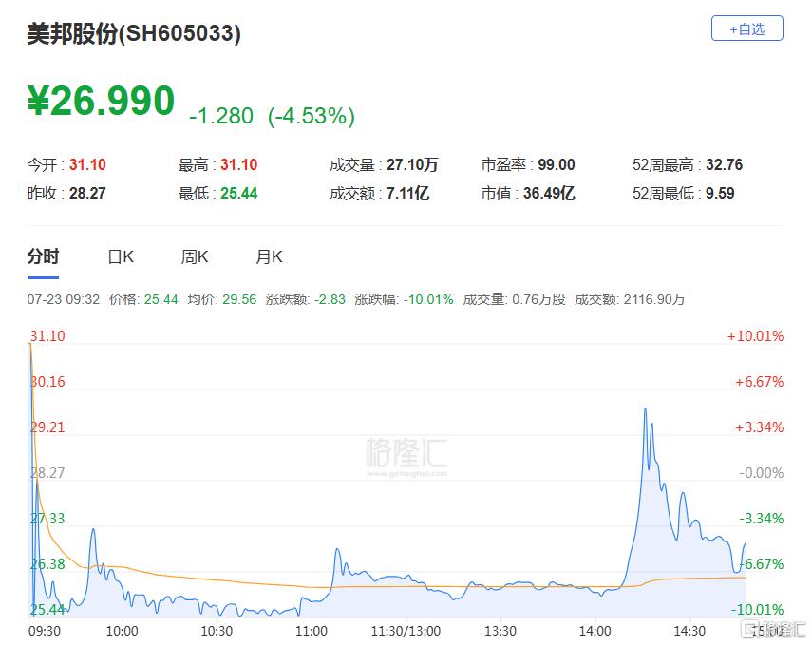The height and width of the screenshot is (645, 812).
Task: Click the 最高 high value 31.10
Action: pyautogui.click(x=238, y=164)
